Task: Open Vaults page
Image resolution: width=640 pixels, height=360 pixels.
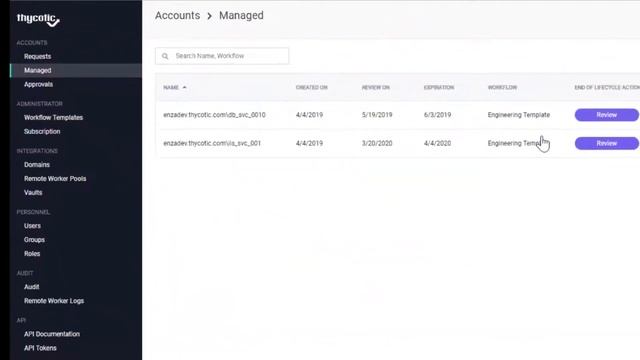Action: [33, 192]
